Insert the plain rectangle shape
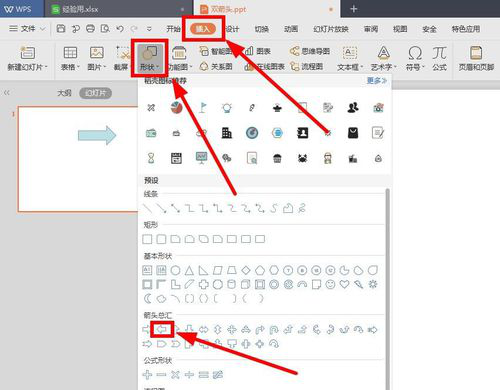The height and width of the screenshot is (390, 500). 147,239
